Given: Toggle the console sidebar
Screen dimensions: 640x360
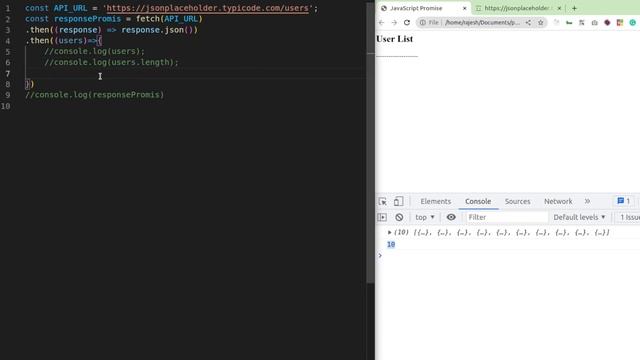Looking at the screenshot, I should click(382, 217).
